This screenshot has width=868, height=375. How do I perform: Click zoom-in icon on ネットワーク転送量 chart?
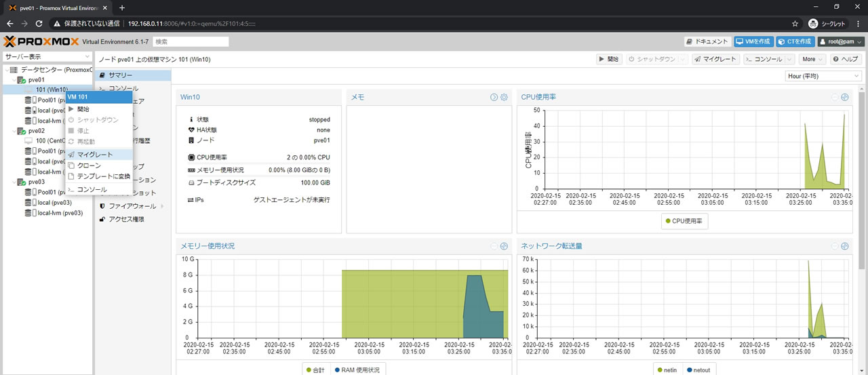pos(844,246)
